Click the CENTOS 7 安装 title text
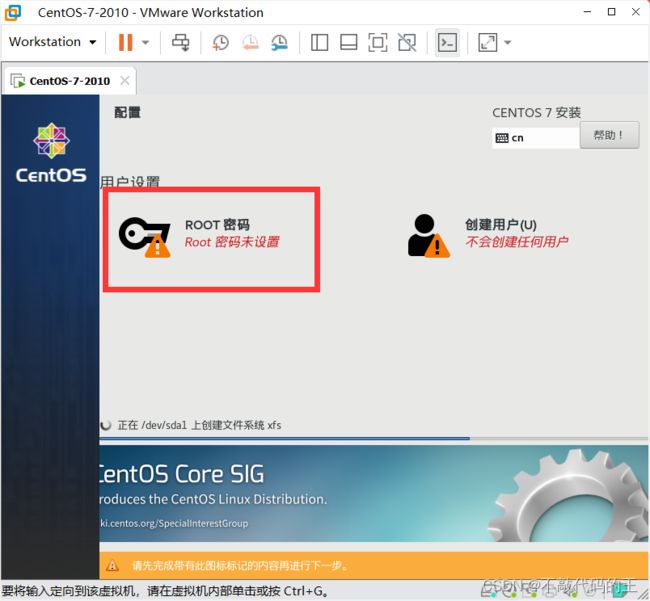 [x=536, y=112]
